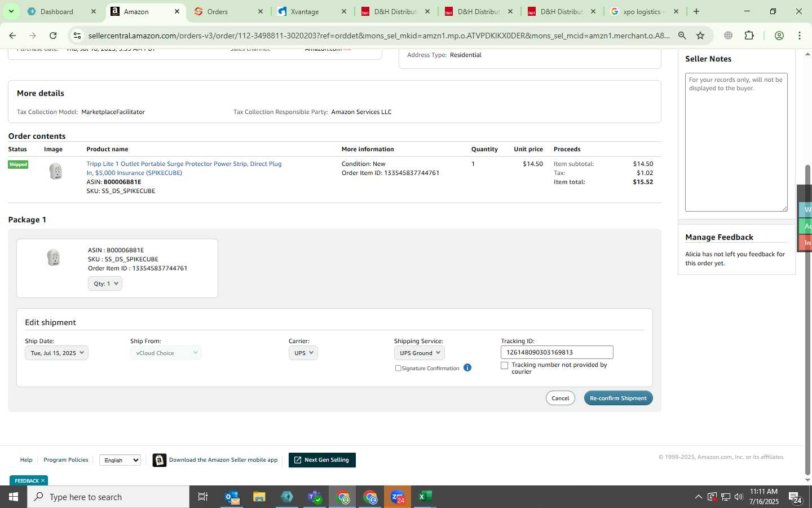Close the Dashboard tab
The width and height of the screenshot is (812, 508).
(x=94, y=11)
